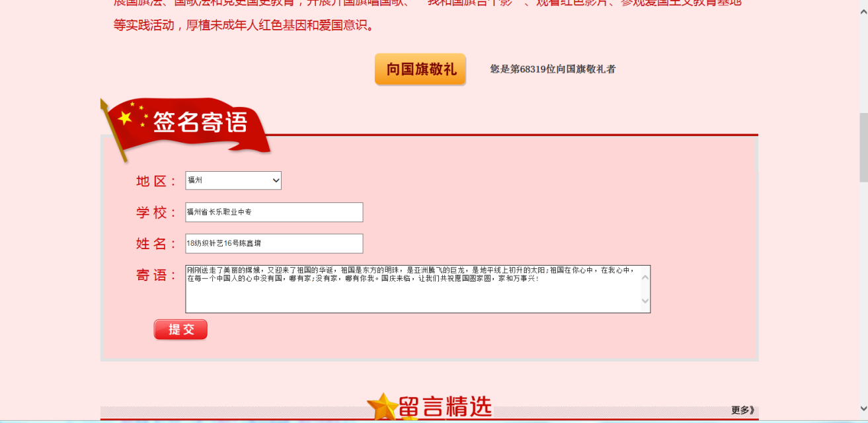Click inside the 寄语 message textarea

[413, 289]
